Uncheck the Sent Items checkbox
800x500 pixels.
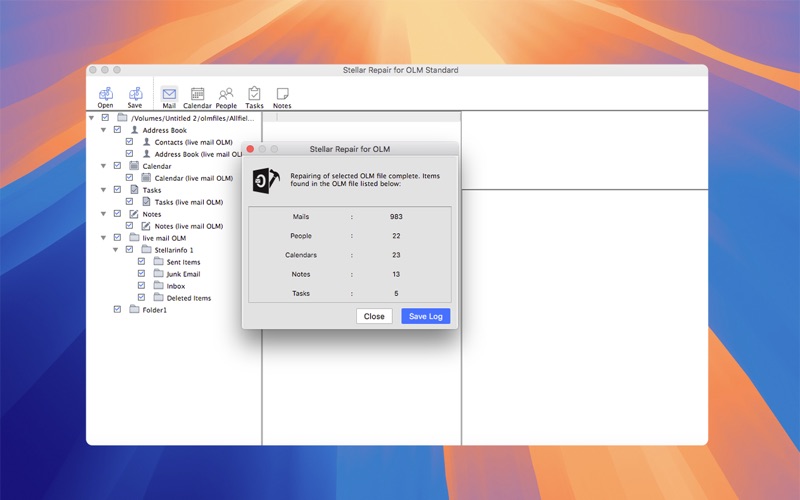click(x=141, y=261)
